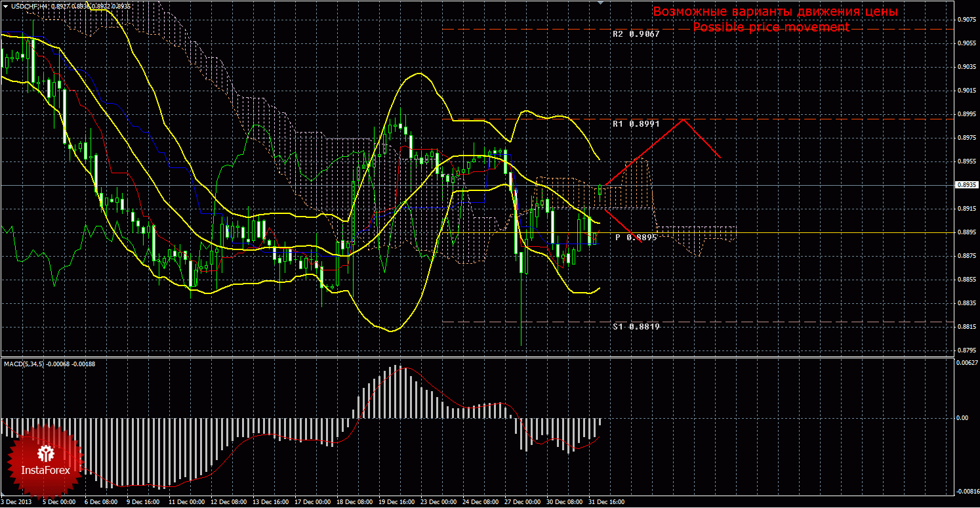The height and width of the screenshot is (508, 980).
Task: Click 0.8995 on the price scale
Action: (966, 114)
